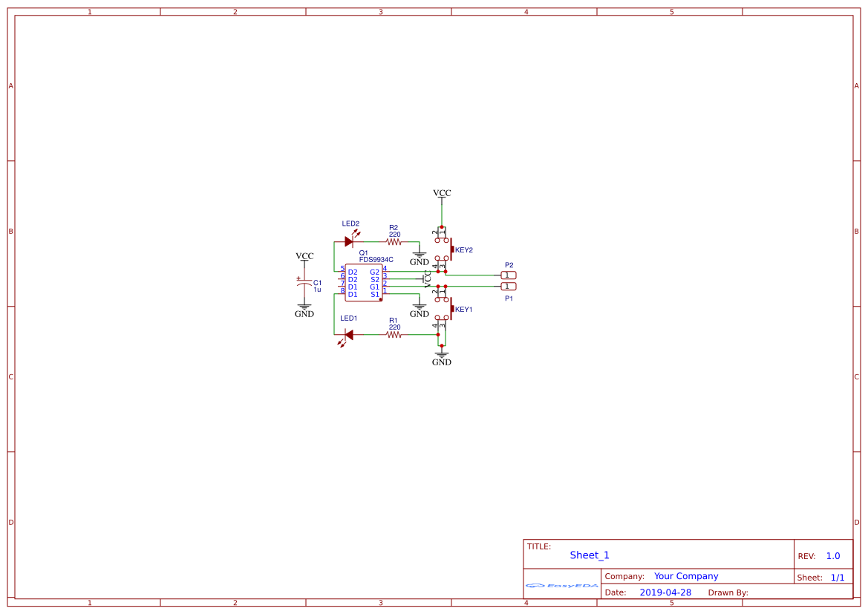
Task: Select the P1 connector pin box
Action: click(509, 287)
